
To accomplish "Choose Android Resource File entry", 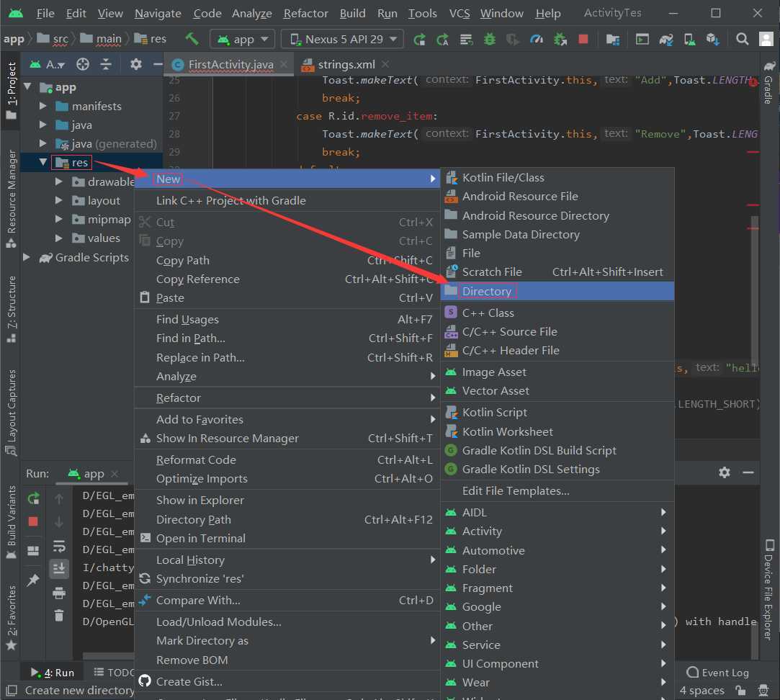I will tap(557, 197).
